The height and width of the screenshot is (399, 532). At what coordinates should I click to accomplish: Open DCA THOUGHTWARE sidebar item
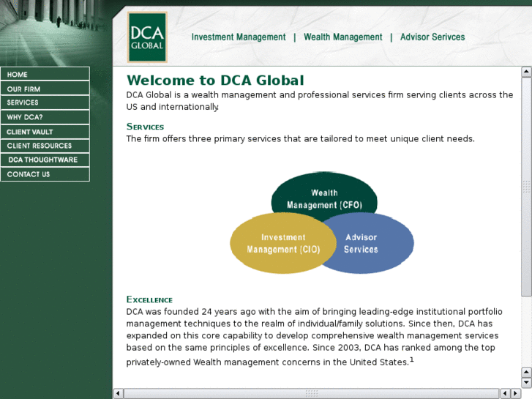tap(45, 160)
